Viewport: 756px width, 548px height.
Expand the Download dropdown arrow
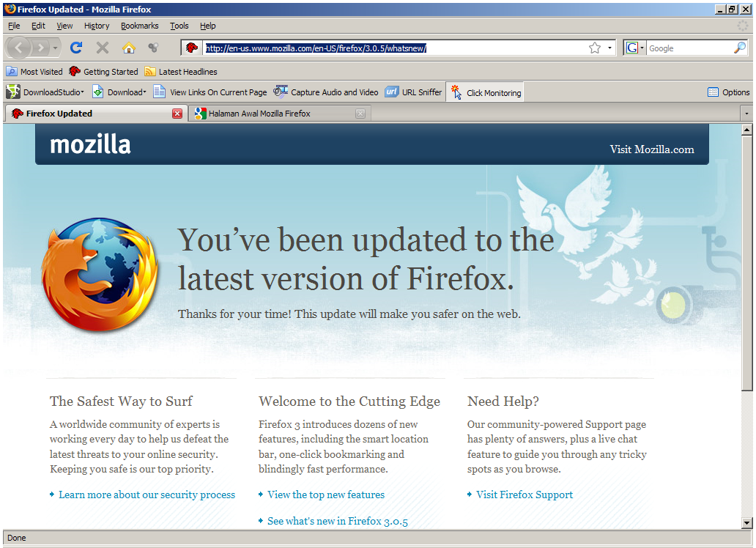144,92
